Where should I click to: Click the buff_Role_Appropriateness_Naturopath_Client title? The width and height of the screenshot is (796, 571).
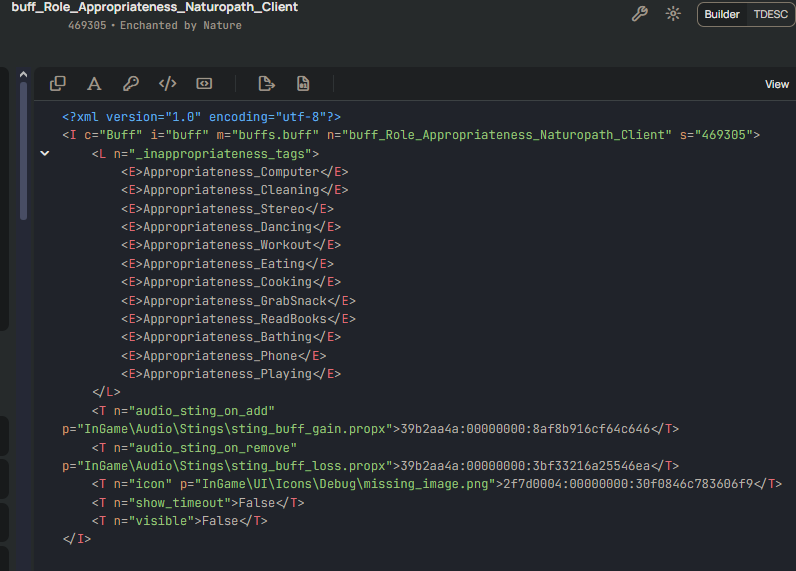coord(154,7)
